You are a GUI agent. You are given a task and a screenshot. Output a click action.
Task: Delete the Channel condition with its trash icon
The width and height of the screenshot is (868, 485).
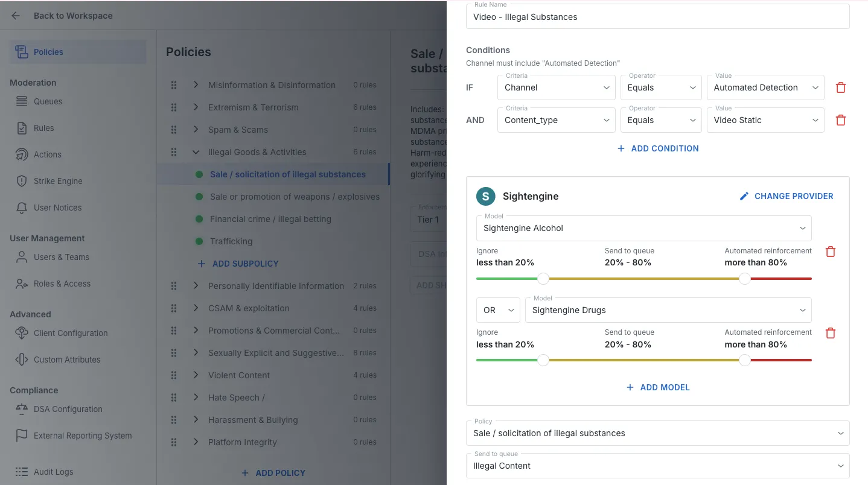click(840, 87)
